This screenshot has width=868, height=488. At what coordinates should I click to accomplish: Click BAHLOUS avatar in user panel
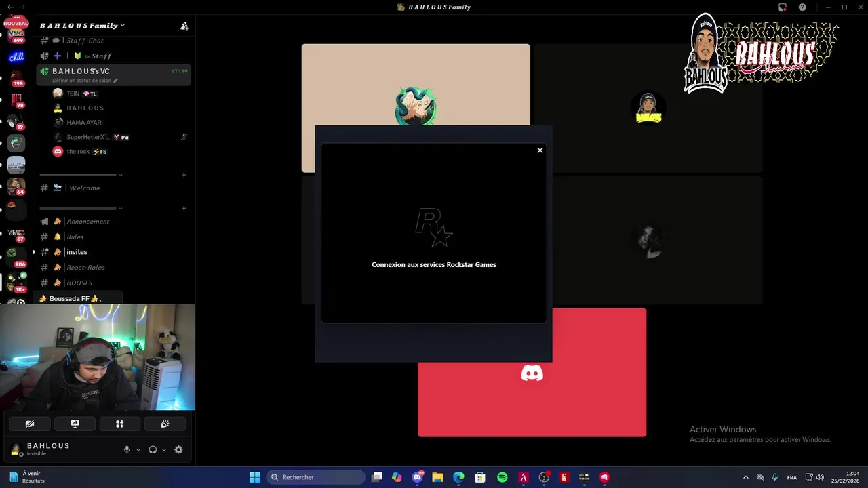click(16, 449)
